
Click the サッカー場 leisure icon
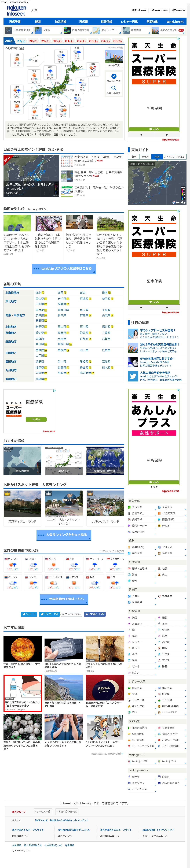129,700
